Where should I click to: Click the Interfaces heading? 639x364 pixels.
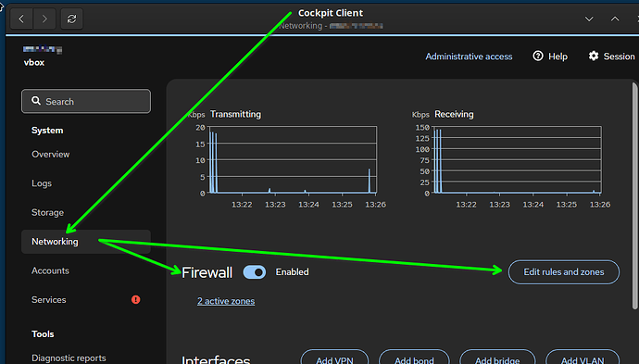(216, 359)
